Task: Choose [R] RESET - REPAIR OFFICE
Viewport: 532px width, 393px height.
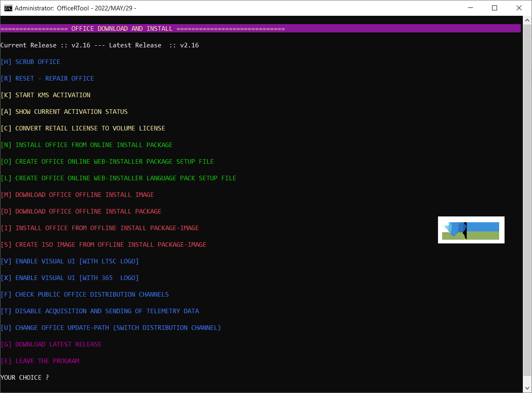Action: tap(47, 79)
